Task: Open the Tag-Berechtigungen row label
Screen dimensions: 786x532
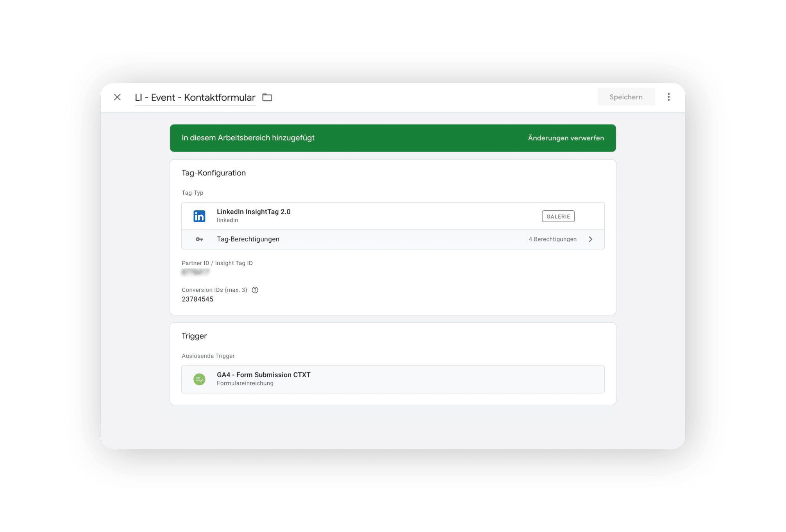Action: click(248, 239)
